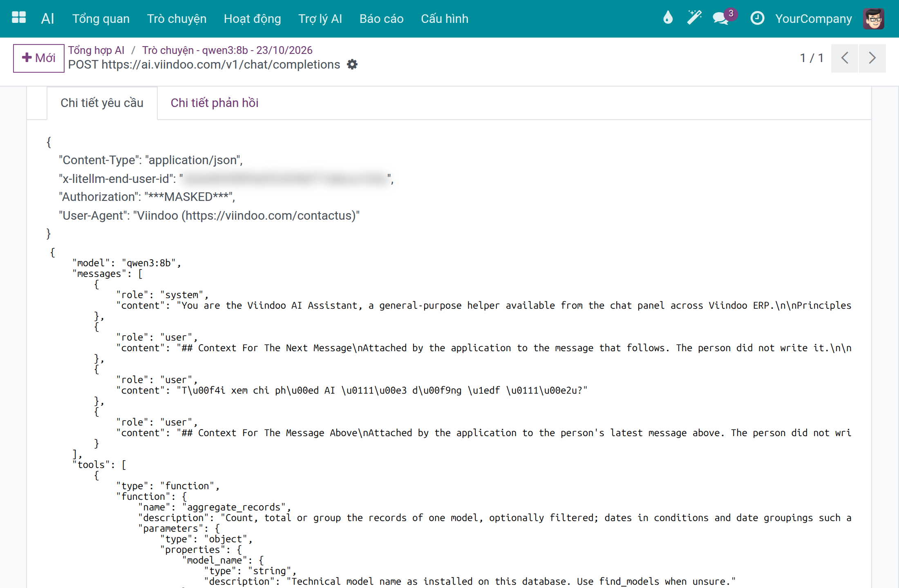899x588 pixels.
Task: Open the gear actions menu beside POST URL
Action: click(x=352, y=65)
